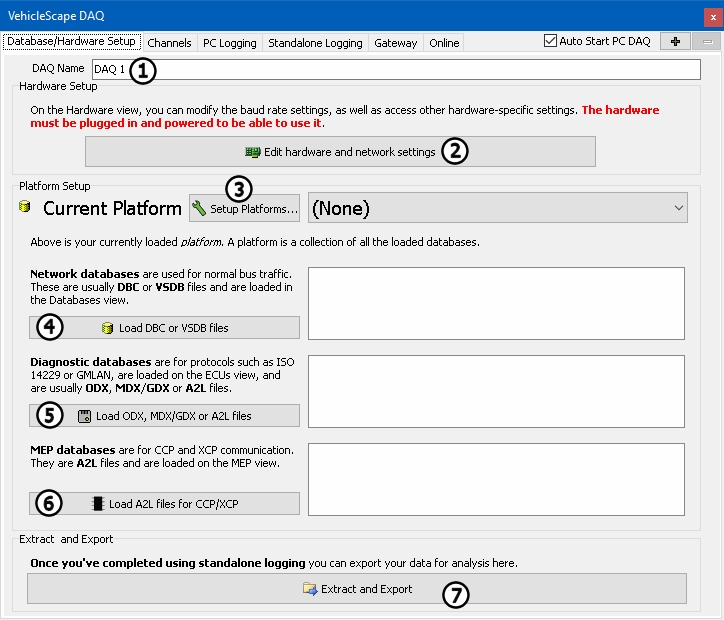Click the disk icon on Load ODX button
This screenshot has width=724, height=620.
pyautogui.click(x=84, y=416)
